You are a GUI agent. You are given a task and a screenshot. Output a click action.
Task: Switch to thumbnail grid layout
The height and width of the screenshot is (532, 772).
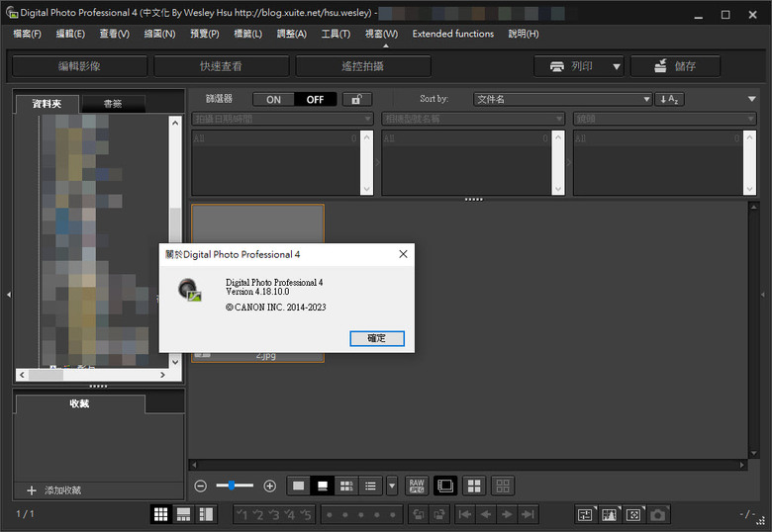(x=161, y=515)
